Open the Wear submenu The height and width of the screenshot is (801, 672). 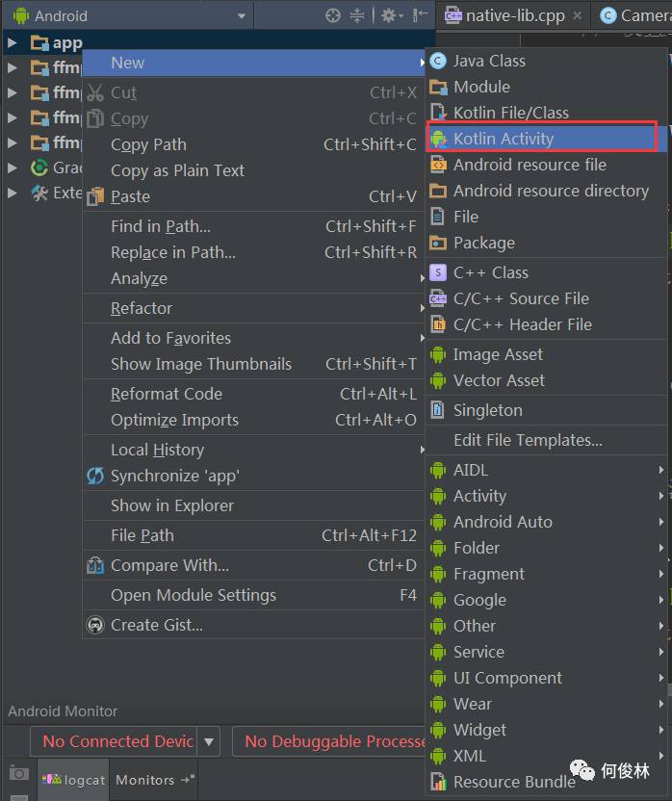coord(546,705)
